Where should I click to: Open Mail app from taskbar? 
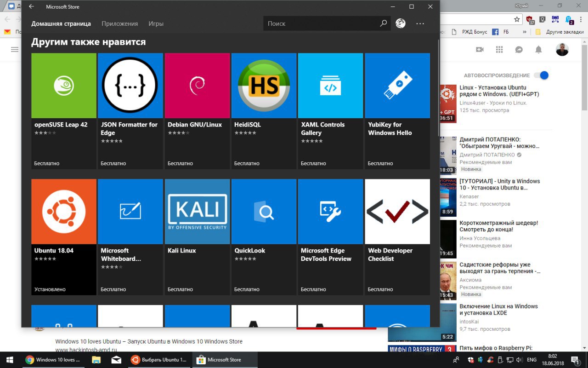(116, 360)
